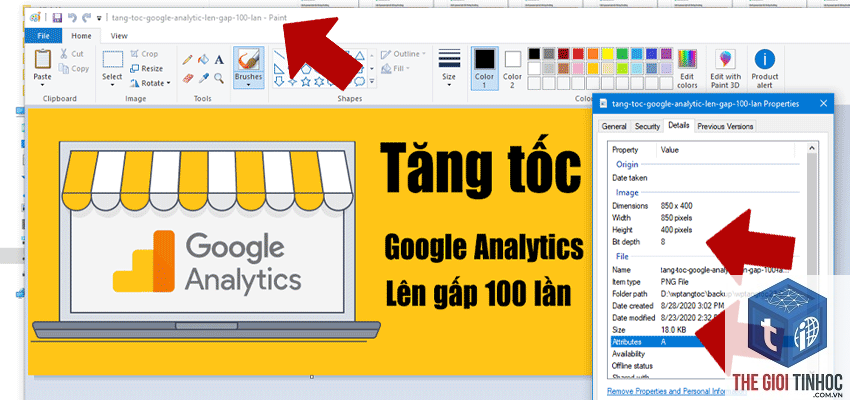Click the Properties list scrollbar up arrow
This screenshot has height=400, width=850.
click(x=812, y=147)
